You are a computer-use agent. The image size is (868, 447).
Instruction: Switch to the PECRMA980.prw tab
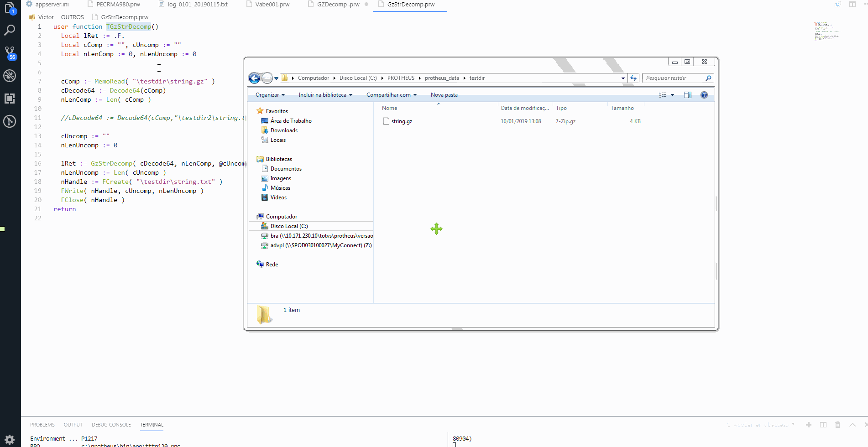coord(114,5)
